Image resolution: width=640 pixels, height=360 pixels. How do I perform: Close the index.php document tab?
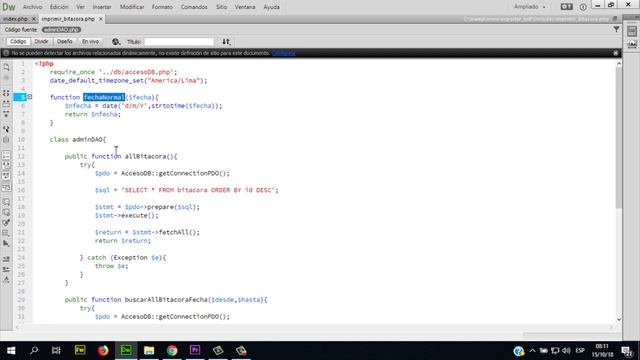tap(34, 19)
